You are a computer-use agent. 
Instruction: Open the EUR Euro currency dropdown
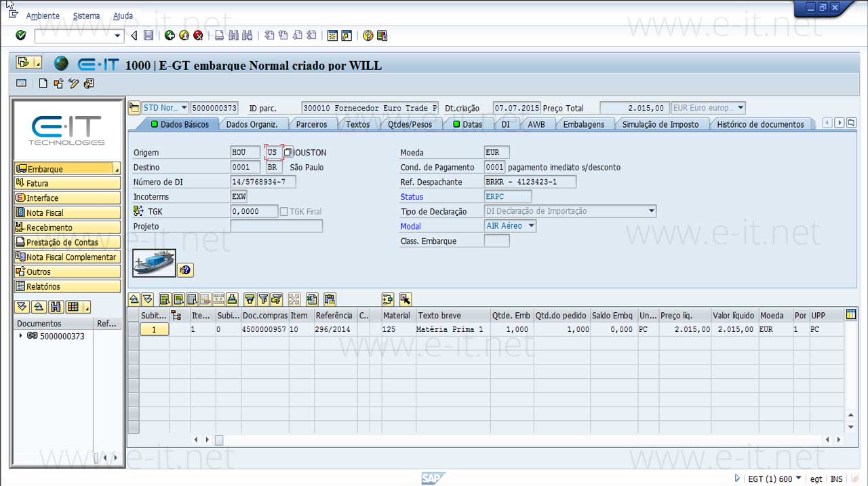[x=741, y=108]
